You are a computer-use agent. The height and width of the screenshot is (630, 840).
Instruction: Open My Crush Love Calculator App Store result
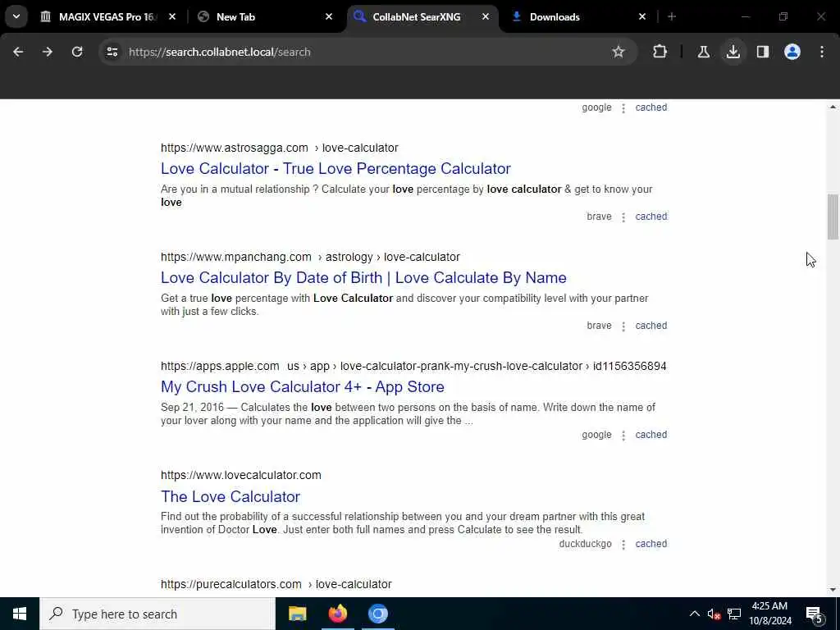click(x=302, y=386)
